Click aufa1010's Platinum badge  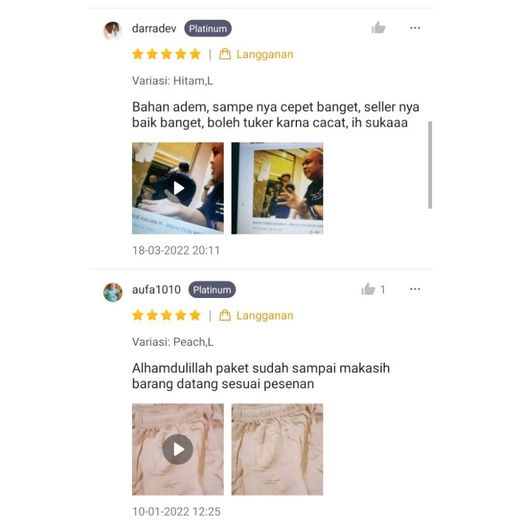pyautogui.click(x=212, y=290)
